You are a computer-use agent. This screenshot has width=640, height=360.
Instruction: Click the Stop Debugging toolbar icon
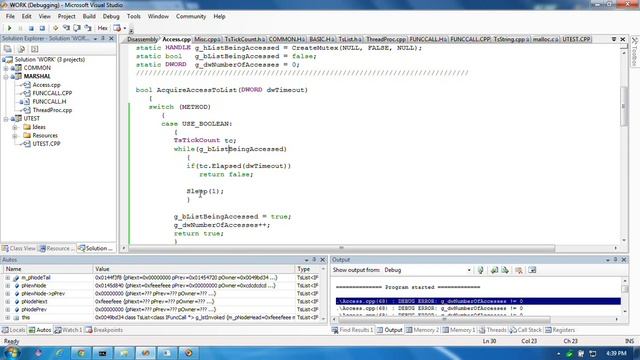pyautogui.click(x=31, y=28)
